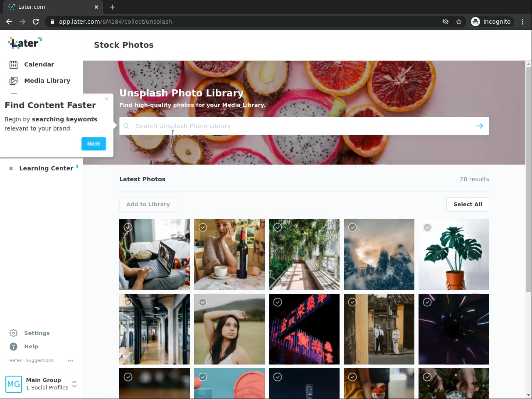Open a new browser tab
This screenshot has width=532, height=399.
(112, 7)
